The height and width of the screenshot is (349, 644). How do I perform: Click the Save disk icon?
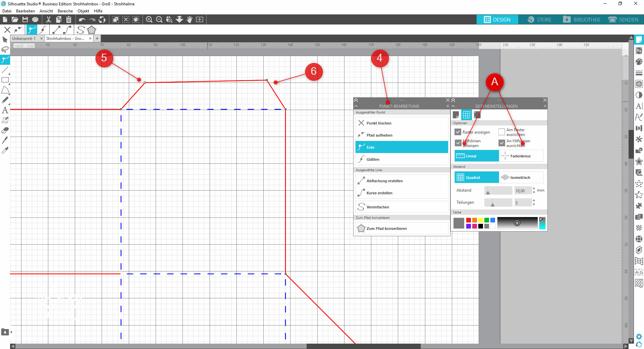pos(25,20)
